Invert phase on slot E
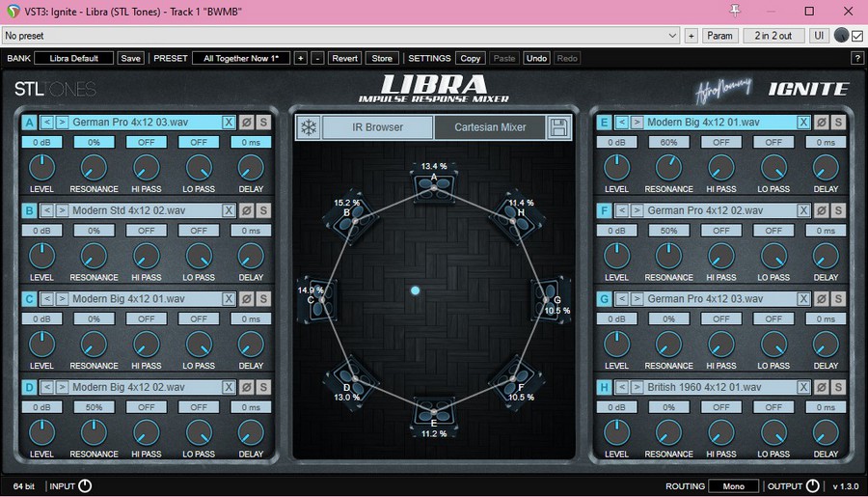The height and width of the screenshot is (497, 868). point(821,122)
